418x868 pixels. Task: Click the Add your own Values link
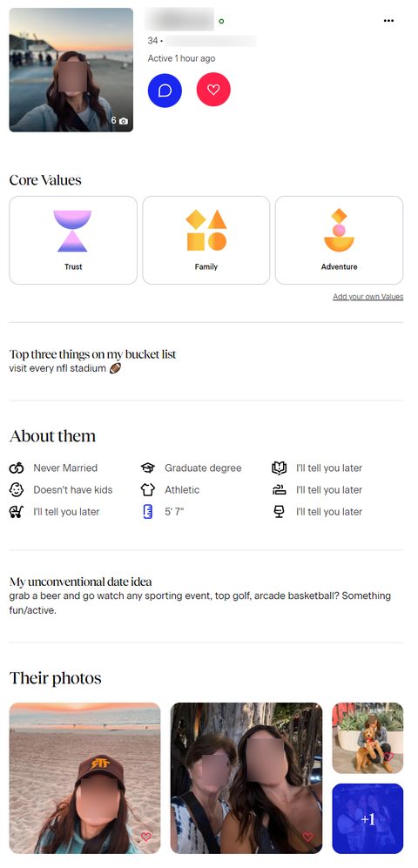tap(368, 297)
